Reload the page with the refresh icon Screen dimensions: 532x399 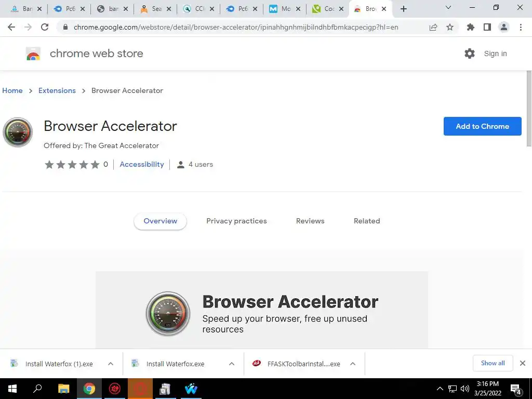pyautogui.click(x=45, y=27)
